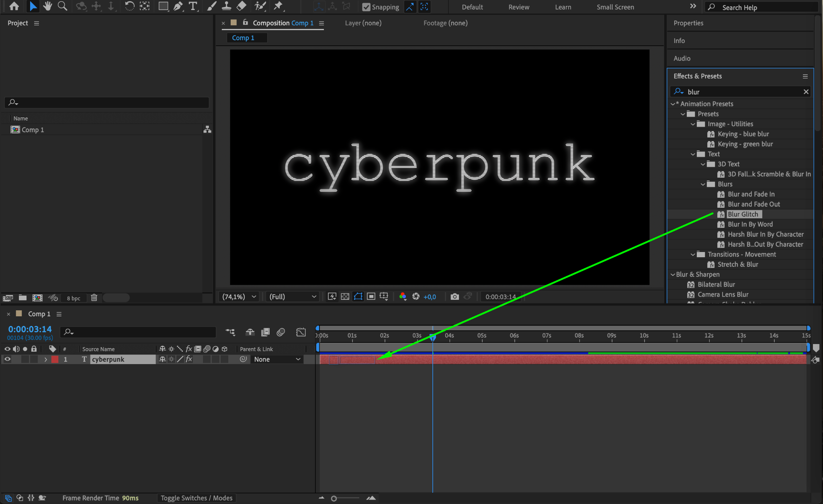
Task: Click the red label color of cyberpunk layer
Action: click(55, 359)
